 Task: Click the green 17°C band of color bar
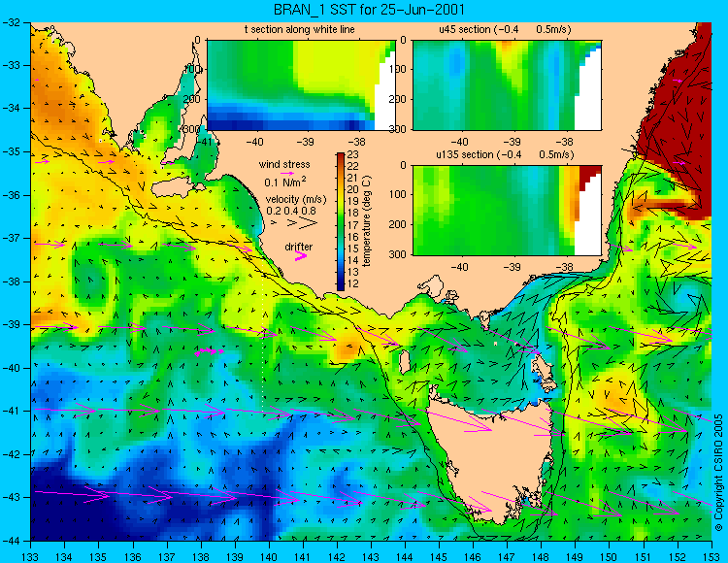341,225
